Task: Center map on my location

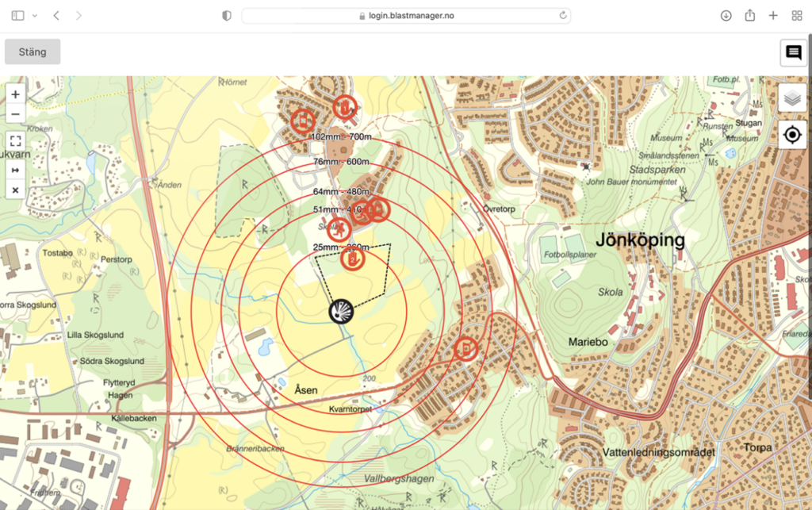Action: pos(791,135)
